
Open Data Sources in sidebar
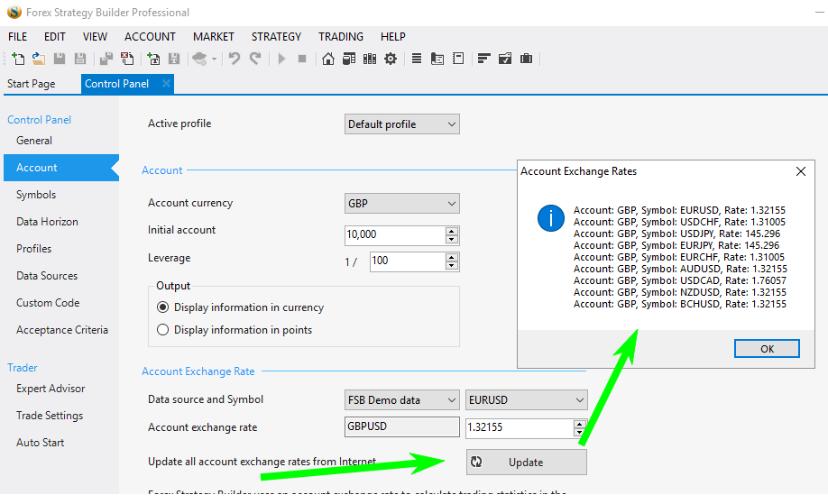[x=47, y=276]
